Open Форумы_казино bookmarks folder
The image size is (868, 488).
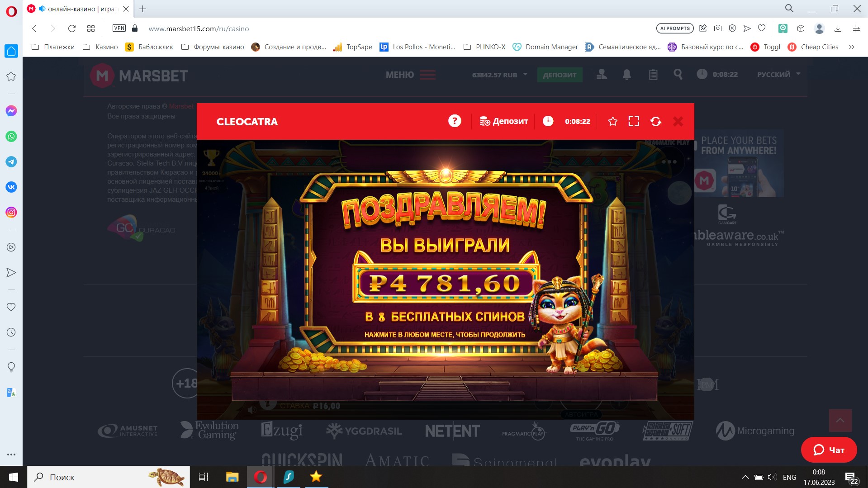(213, 47)
